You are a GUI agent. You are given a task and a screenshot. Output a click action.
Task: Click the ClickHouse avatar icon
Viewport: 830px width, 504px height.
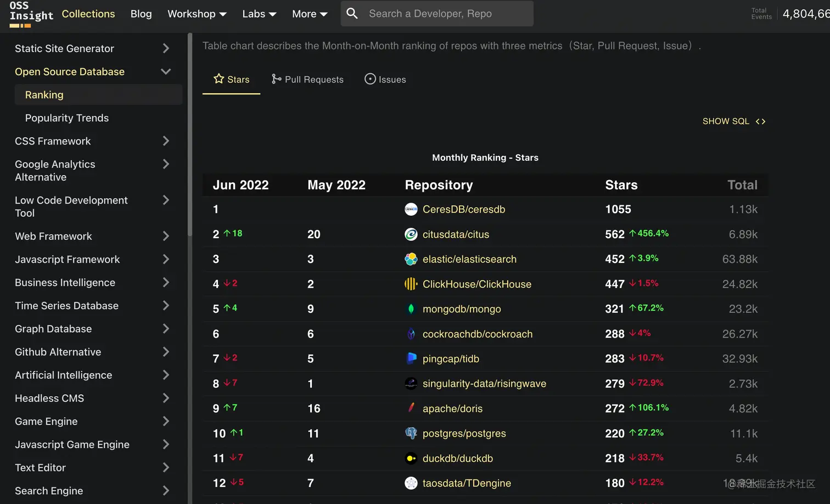411,284
